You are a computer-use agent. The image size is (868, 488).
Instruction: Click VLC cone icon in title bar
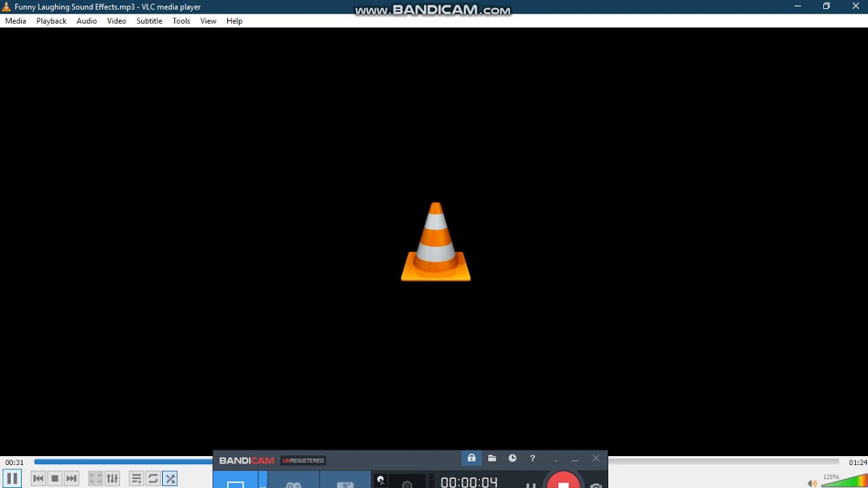(7, 7)
